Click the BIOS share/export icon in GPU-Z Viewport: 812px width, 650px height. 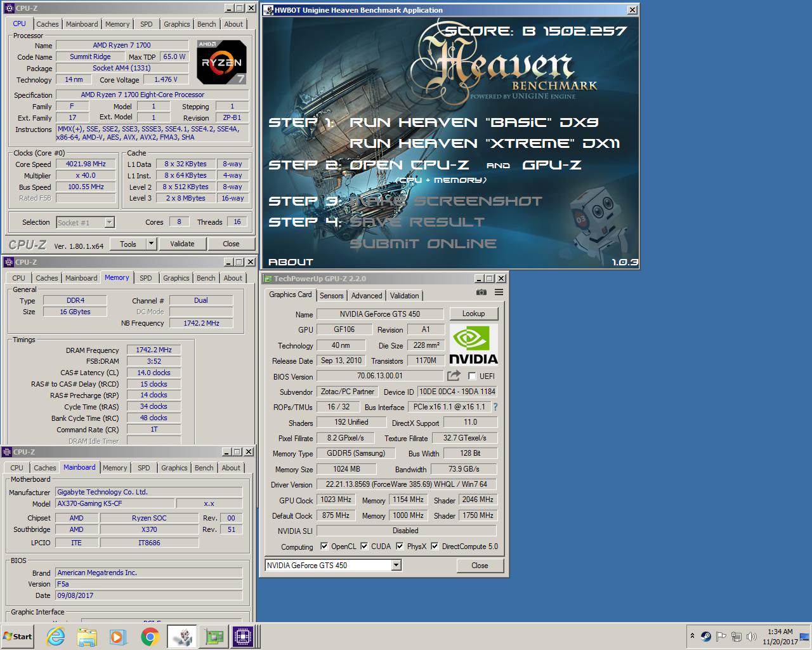[x=454, y=376]
